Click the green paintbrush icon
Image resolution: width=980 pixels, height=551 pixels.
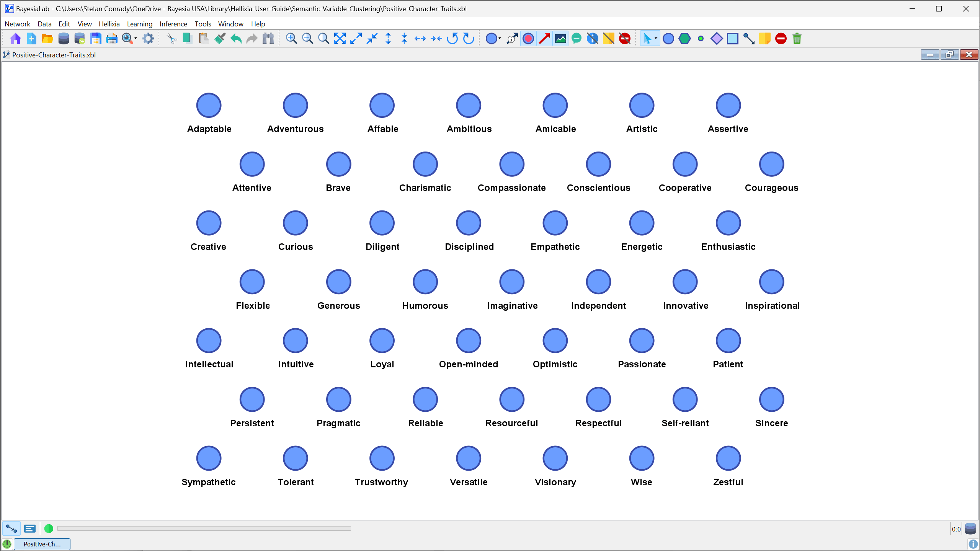[220, 39]
